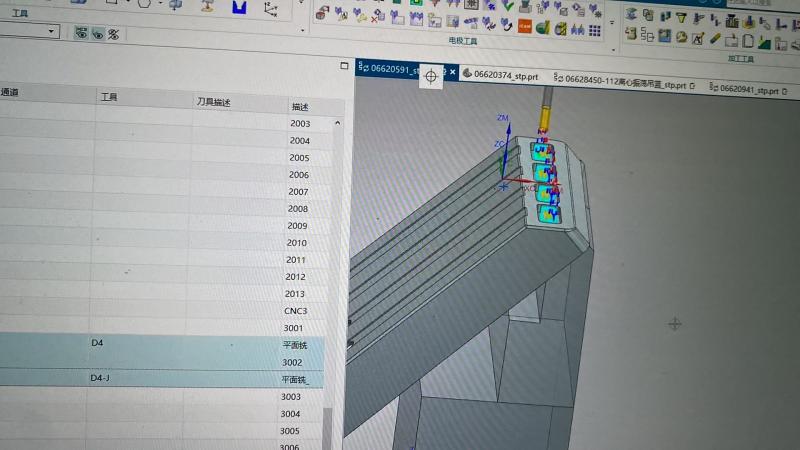This screenshot has width=800, height=450.
Task: Click the 刀具描述 column header
Action: pyautogui.click(x=214, y=102)
